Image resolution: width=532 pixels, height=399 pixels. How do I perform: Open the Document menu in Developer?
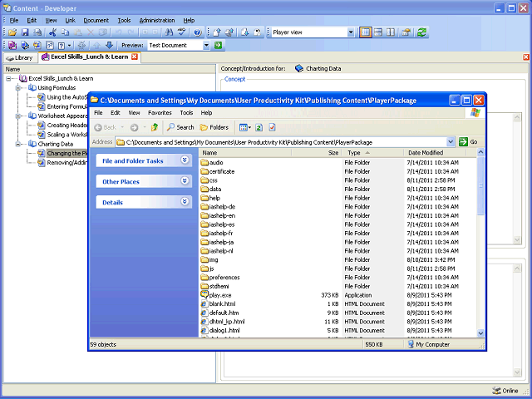(96, 20)
